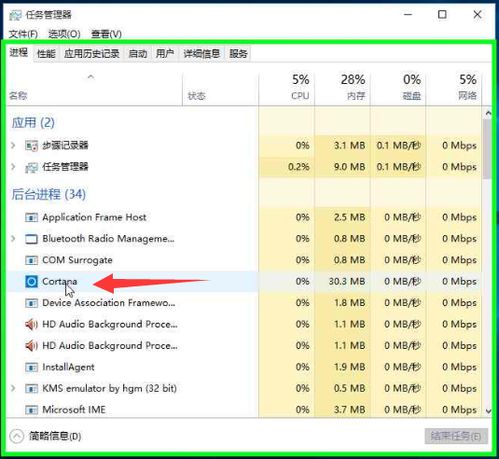Select the first HD Audio speaker icon
The width and height of the screenshot is (499, 459).
pyautogui.click(x=31, y=324)
